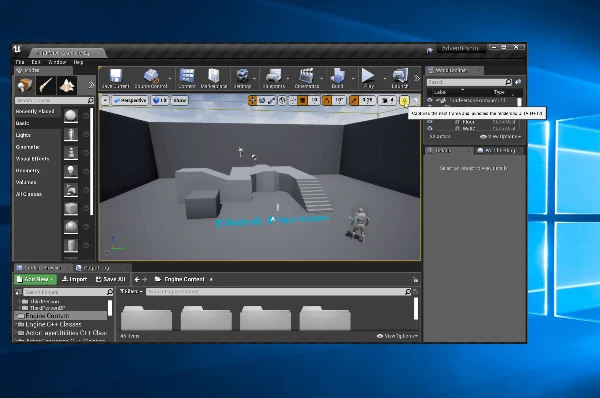Open World Outliner View Options dropdown
This screenshot has width=600, height=398.
[x=501, y=137]
